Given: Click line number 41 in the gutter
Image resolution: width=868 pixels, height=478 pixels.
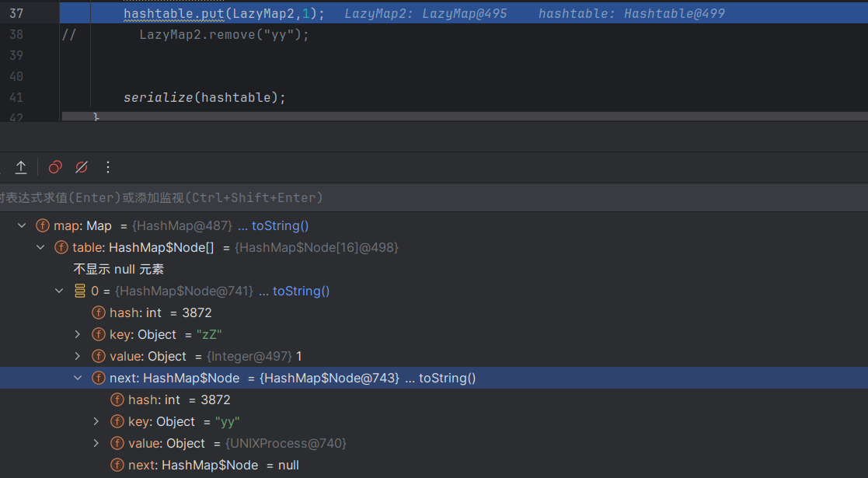Looking at the screenshot, I should [16, 97].
